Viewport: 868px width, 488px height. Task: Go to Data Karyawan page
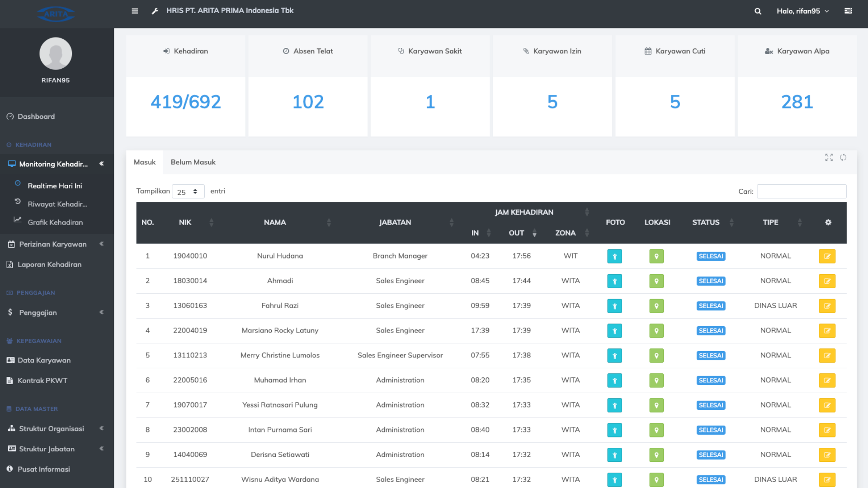click(44, 360)
